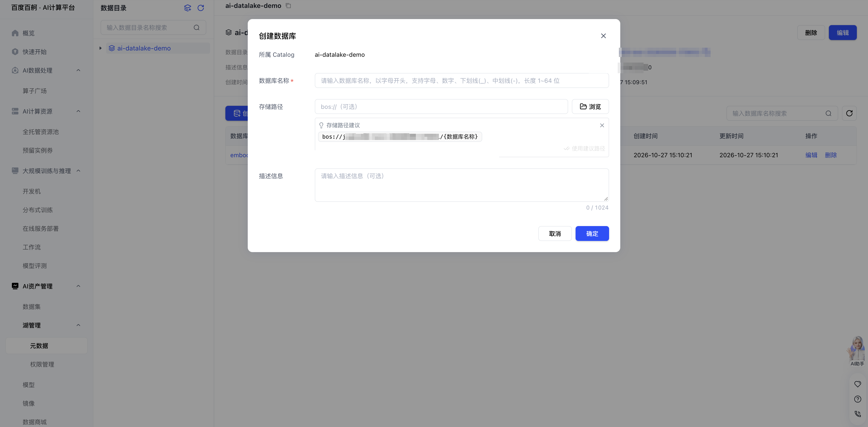868x427 pixels.
Task: Open the AI助手 assistant avatar
Action: pyautogui.click(x=857, y=351)
